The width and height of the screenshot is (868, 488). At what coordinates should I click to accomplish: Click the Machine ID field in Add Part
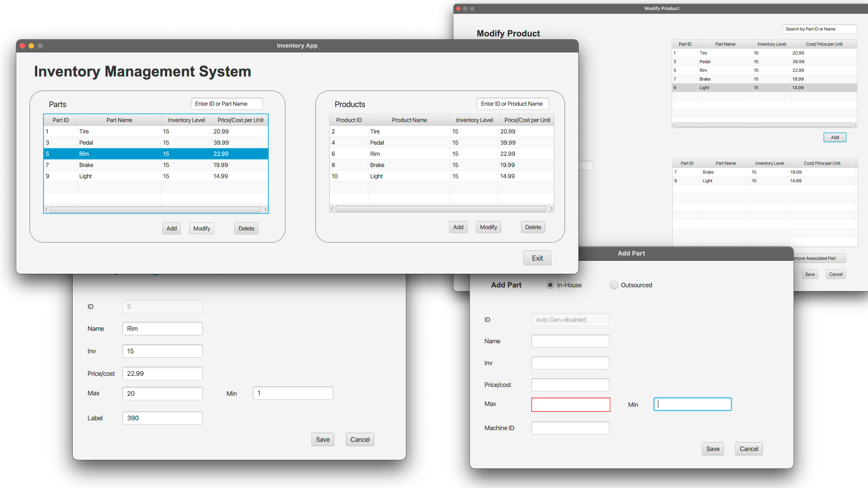click(x=570, y=428)
